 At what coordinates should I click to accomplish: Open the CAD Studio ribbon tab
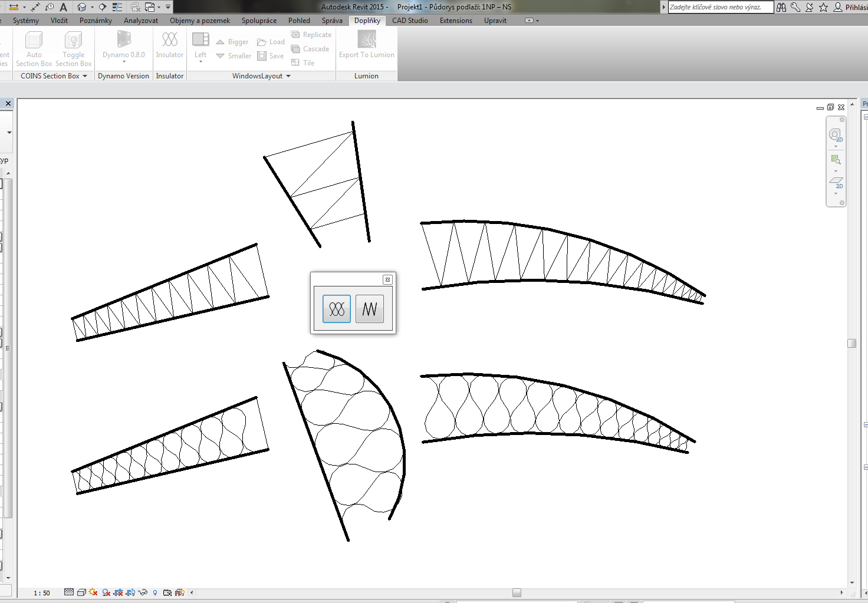410,21
